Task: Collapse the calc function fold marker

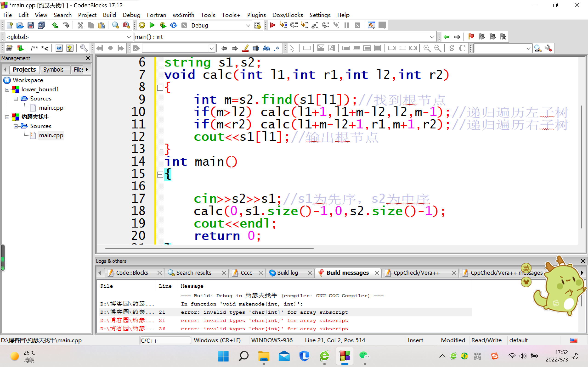Action: click(160, 88)
